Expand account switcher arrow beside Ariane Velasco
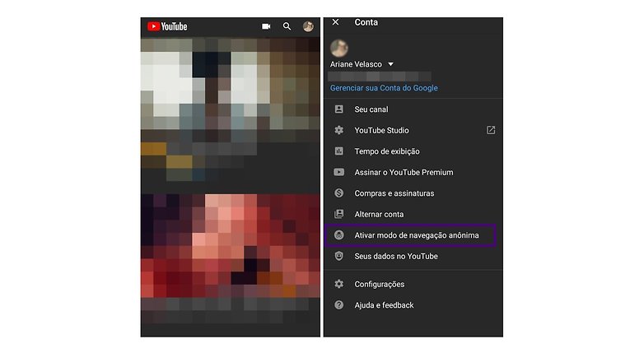Screen dimensions: 644x362 click(390, 64)
